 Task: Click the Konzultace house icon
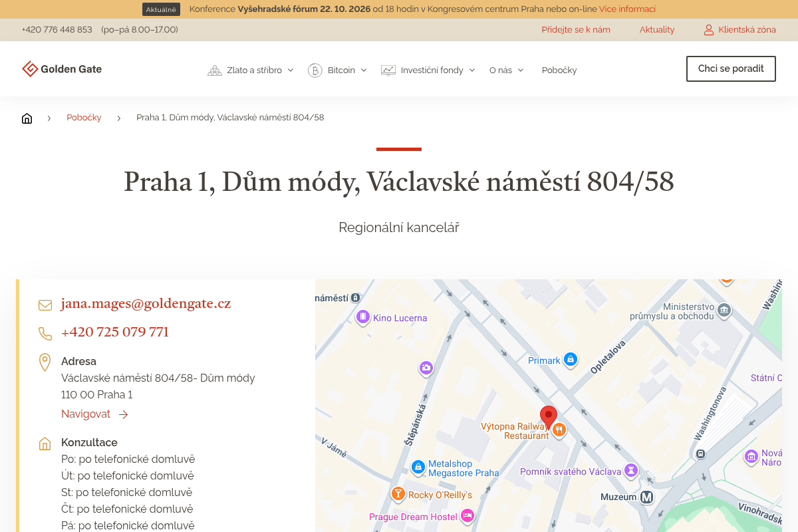45,444
